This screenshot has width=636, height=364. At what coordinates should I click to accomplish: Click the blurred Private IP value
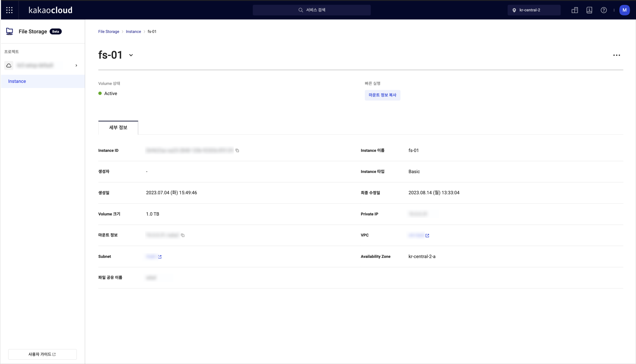pos(418,214)
